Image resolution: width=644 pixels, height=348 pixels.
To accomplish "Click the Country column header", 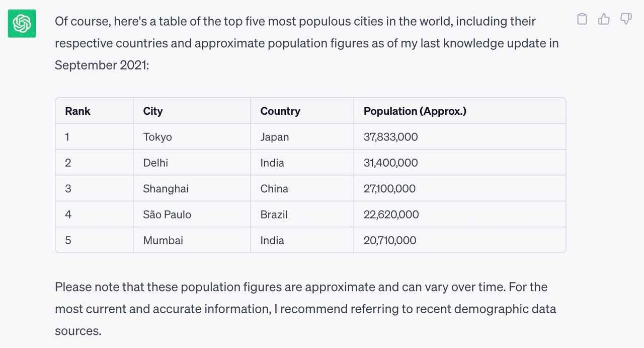I will pos(280,111).
